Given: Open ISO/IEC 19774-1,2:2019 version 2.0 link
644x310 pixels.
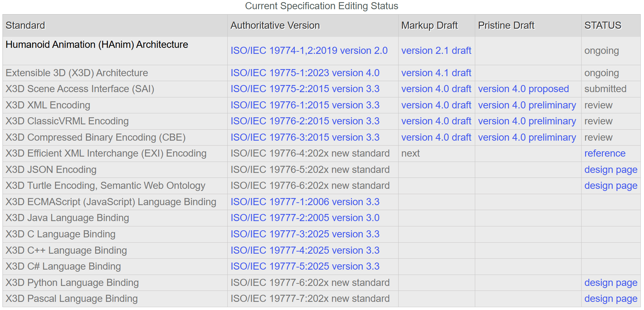Looking at the screenshot, I should 309,51.
